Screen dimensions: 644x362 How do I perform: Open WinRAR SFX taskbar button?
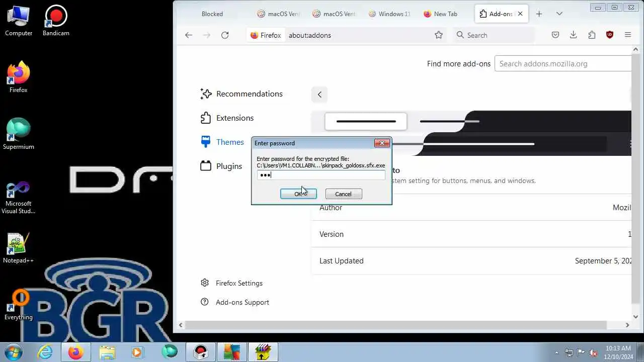point(263,352)
